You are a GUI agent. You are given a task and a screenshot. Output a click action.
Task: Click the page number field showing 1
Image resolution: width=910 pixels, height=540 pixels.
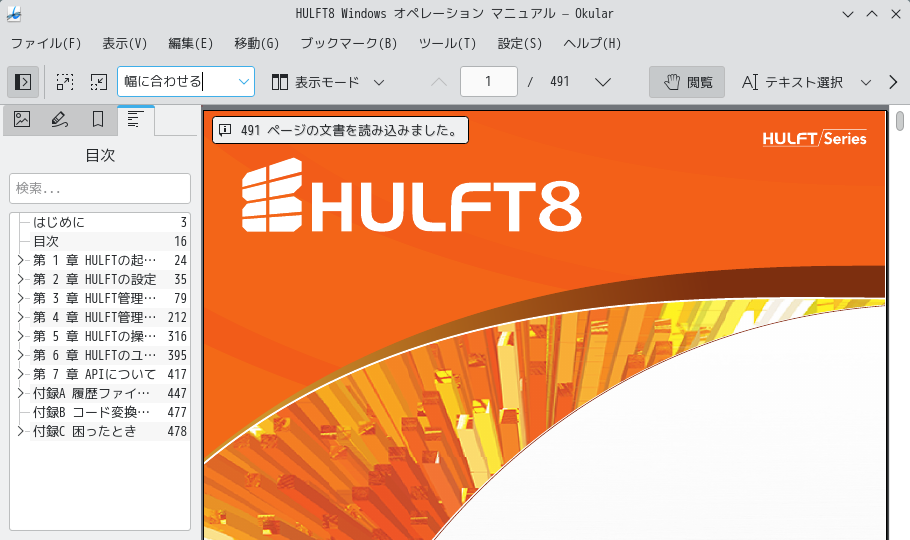tap(489, 81)
